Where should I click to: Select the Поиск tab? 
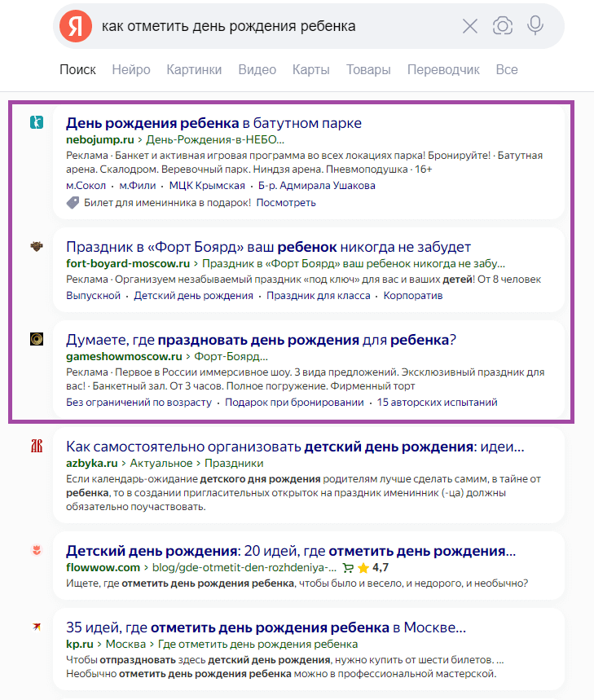click(x=77, y=69)
